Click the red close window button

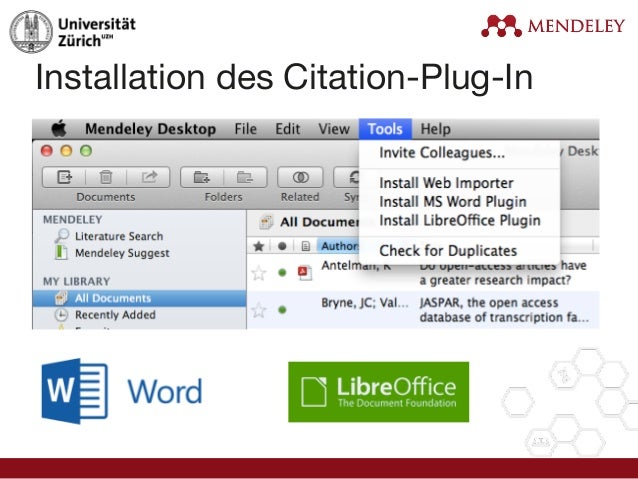click(47, 151)
